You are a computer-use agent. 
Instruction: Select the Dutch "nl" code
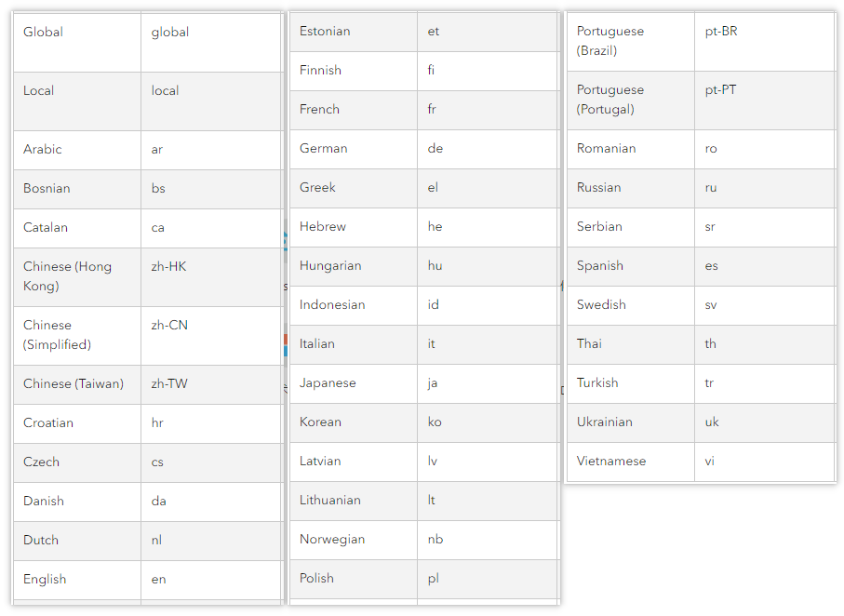tap(157, 541)
